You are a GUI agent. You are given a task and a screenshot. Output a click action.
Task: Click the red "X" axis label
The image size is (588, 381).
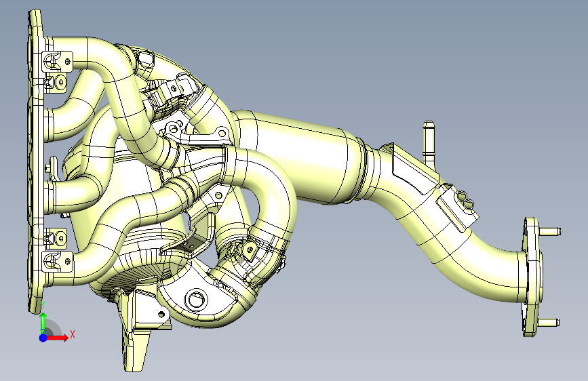[73, 334]
